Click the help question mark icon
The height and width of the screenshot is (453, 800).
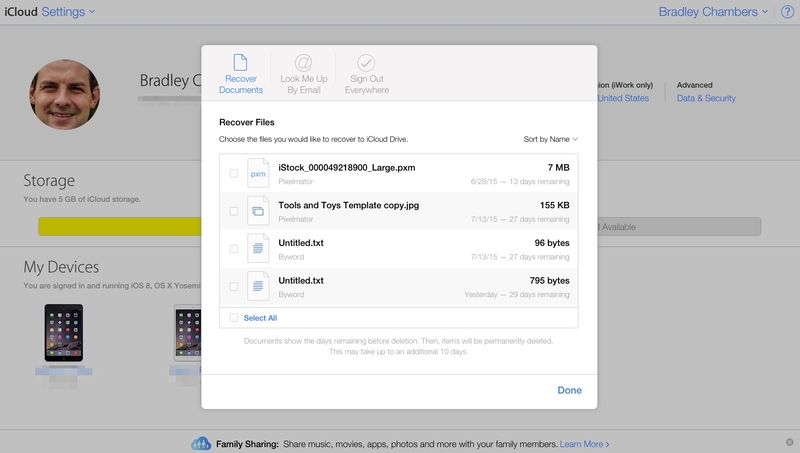[787, 12]
